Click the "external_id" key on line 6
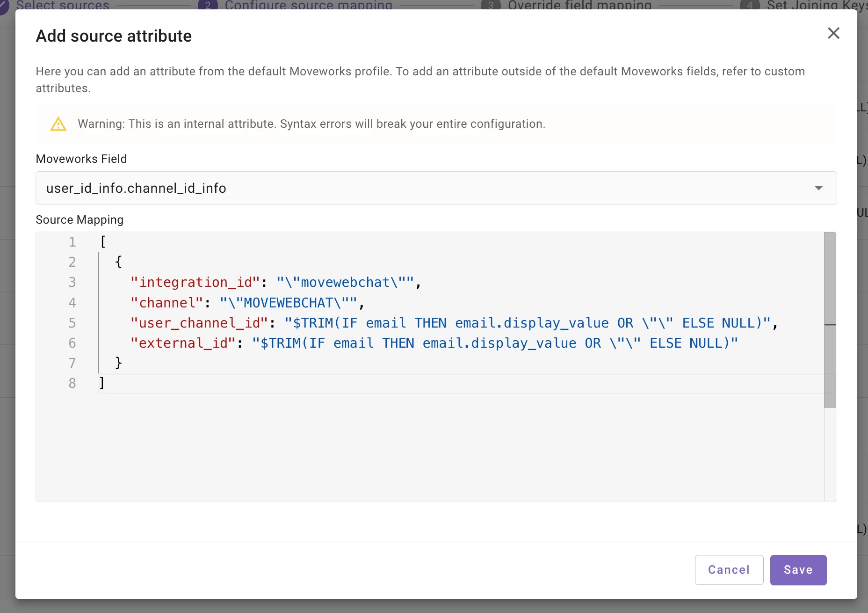 pyautogui.click(x=183, y=343)
